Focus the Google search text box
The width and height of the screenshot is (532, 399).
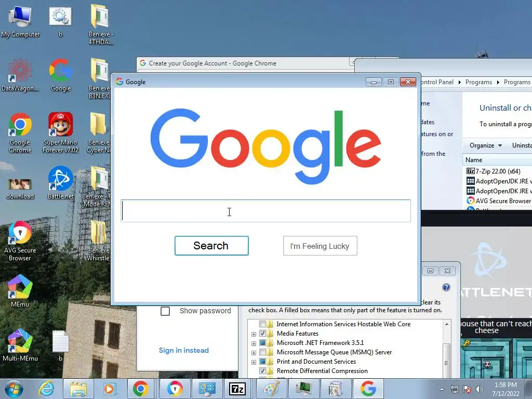[265, 211]
